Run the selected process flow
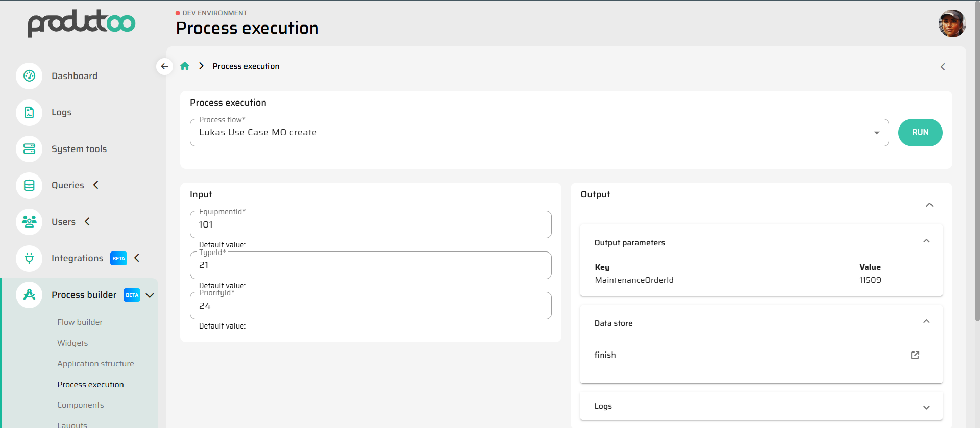This screenshot has width=980, height=428. tap(920, 133)
